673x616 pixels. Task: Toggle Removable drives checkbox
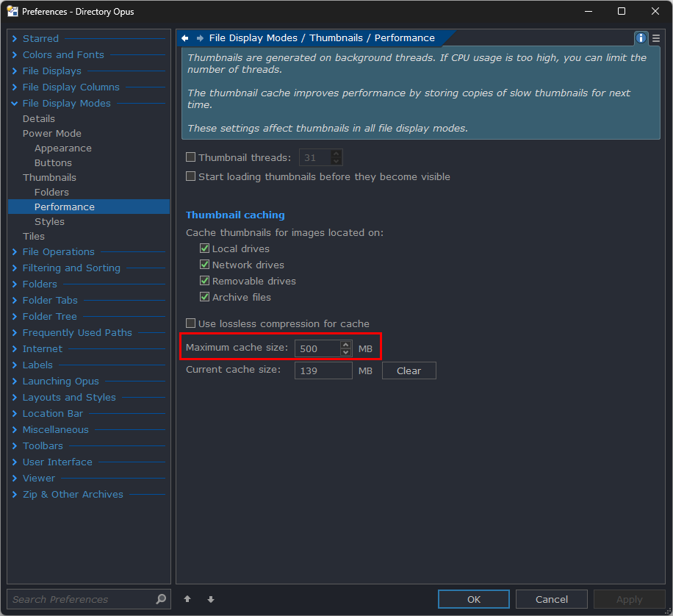205,281
